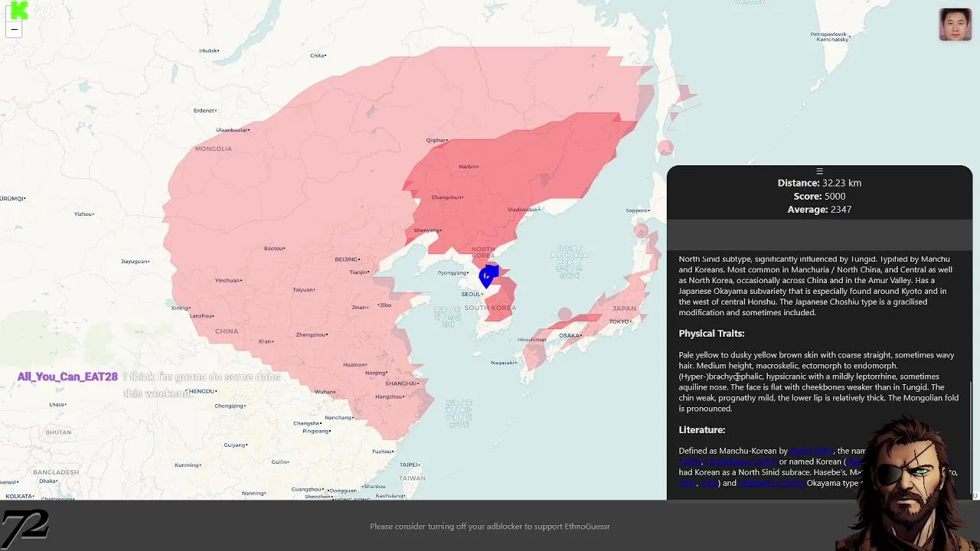Click the Chita city label
The height and width of the screenshot is (551, 980).
click(x=318, y=55)
